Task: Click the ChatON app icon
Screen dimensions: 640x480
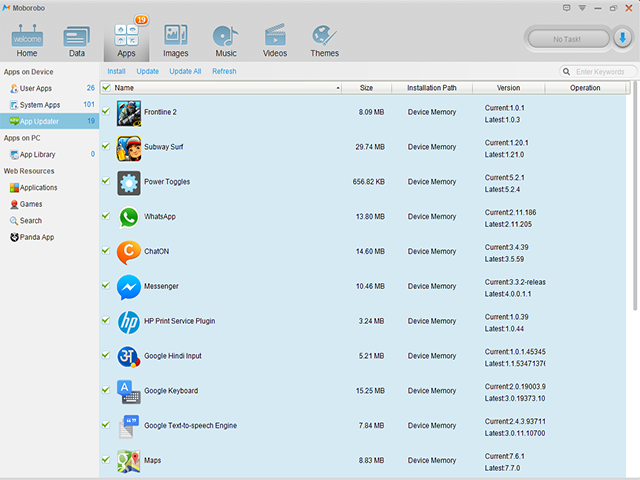Action: 129,252
